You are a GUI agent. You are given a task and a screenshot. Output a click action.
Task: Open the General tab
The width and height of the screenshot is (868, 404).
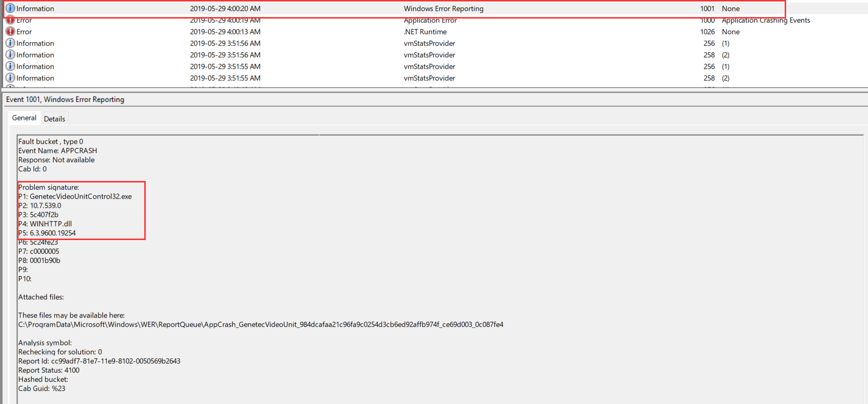pos(24,118)
